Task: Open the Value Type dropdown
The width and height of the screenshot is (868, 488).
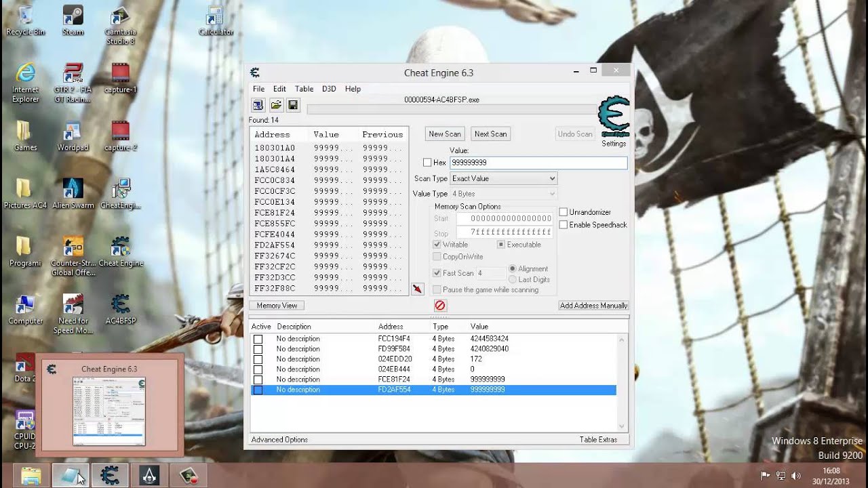Action: click(504, 194)
